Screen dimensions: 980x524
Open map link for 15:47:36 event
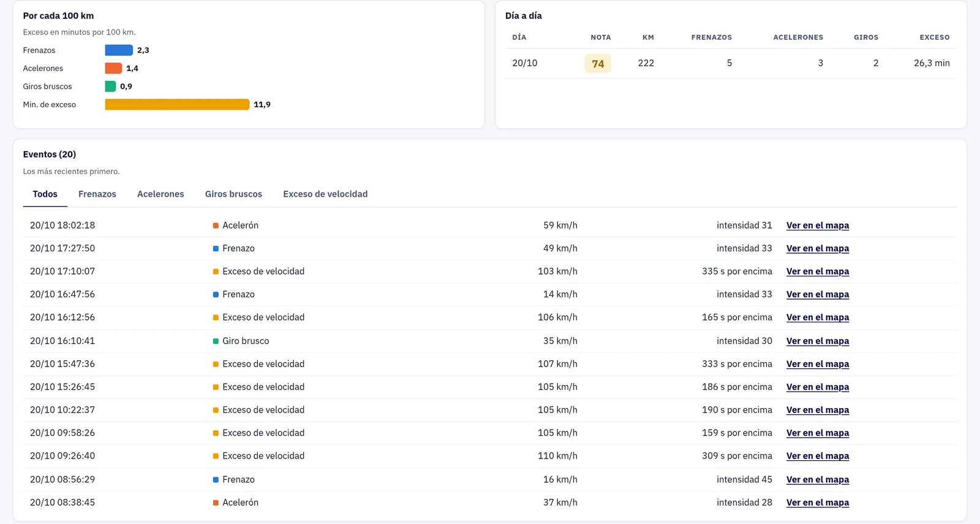click(x=818, y=364)
